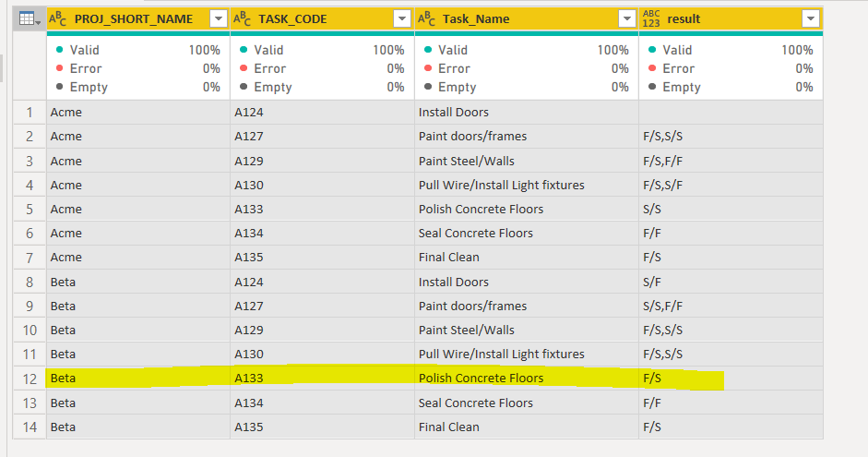Select row number 1

[30, 113]
